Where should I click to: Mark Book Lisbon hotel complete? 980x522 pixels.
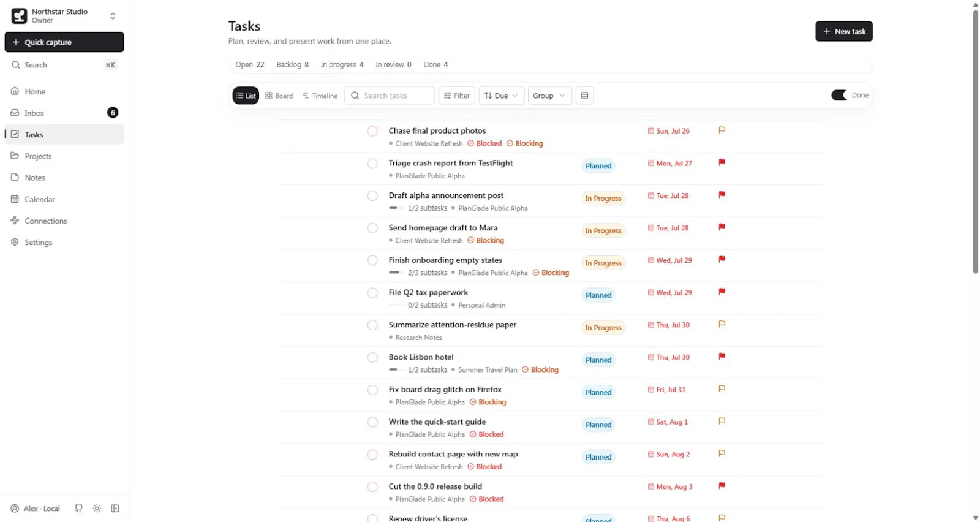coord(372,358)
